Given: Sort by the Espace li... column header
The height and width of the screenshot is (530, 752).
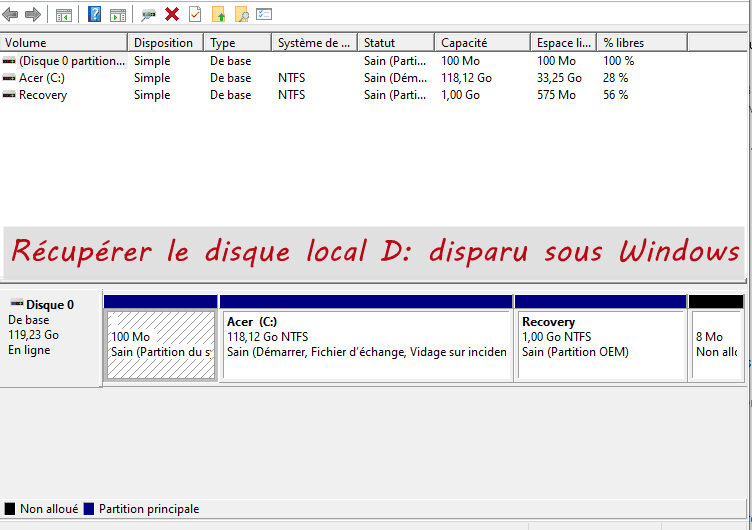Looking at the screenshot, I should coord(564,43).
